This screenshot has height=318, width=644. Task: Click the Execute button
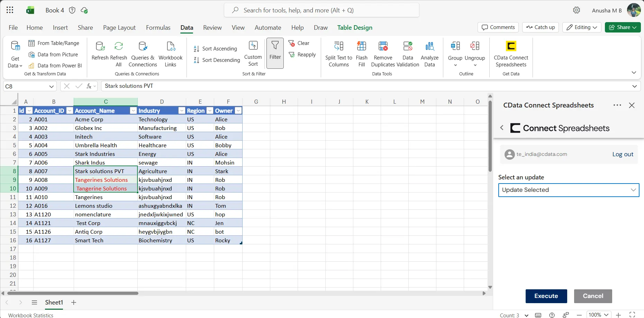(546, 296)
